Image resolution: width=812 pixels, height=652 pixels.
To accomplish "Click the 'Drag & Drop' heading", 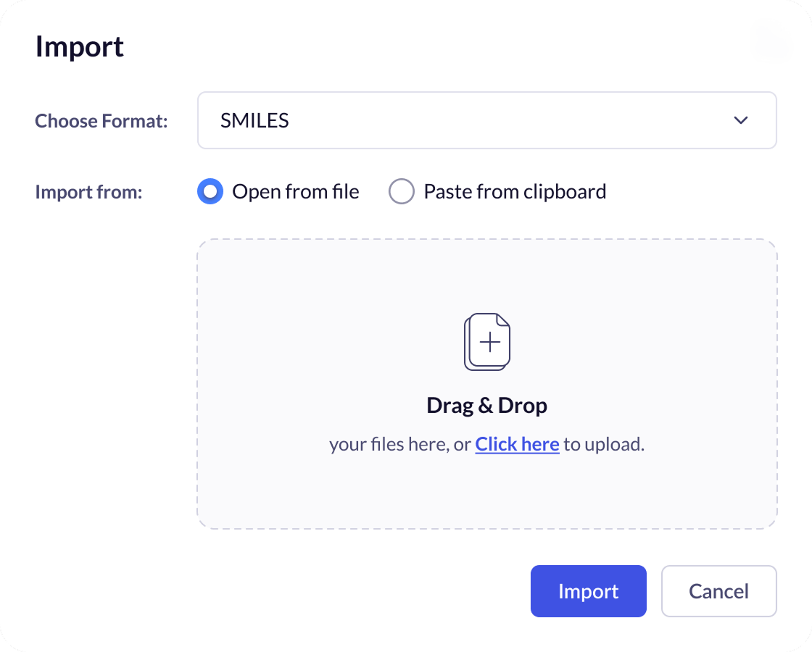I will [486, 405].
